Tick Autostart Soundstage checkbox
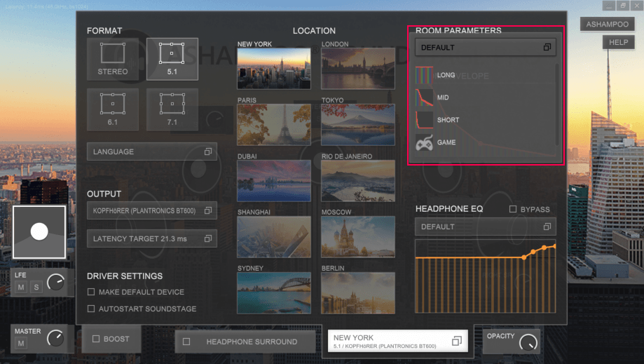644x364 pixels. coord(91,309)
